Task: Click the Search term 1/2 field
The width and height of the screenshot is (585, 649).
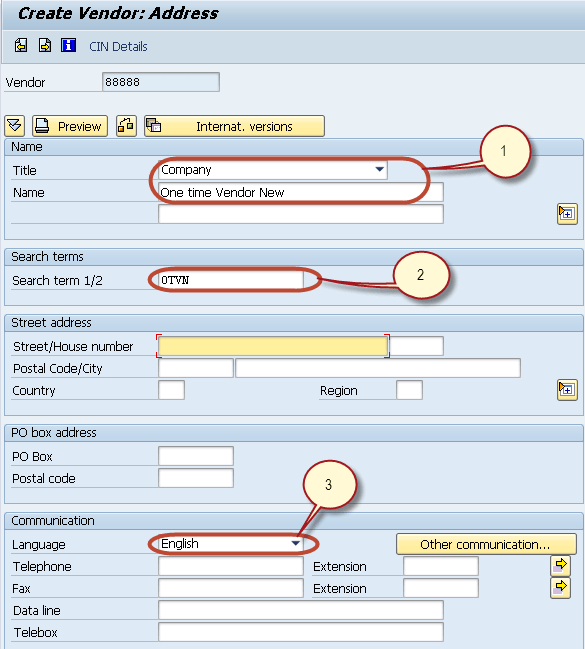Action: coord(231,280)
